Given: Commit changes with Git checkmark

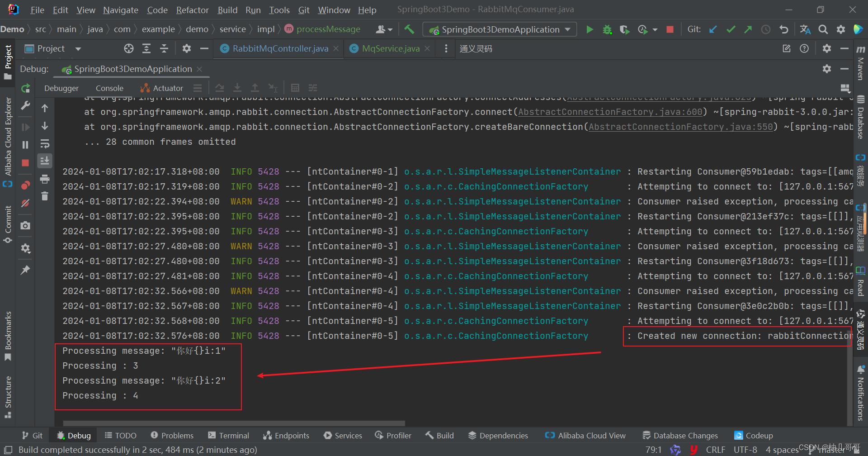Looking at the screenshot, I should click(x=731, y=29).
